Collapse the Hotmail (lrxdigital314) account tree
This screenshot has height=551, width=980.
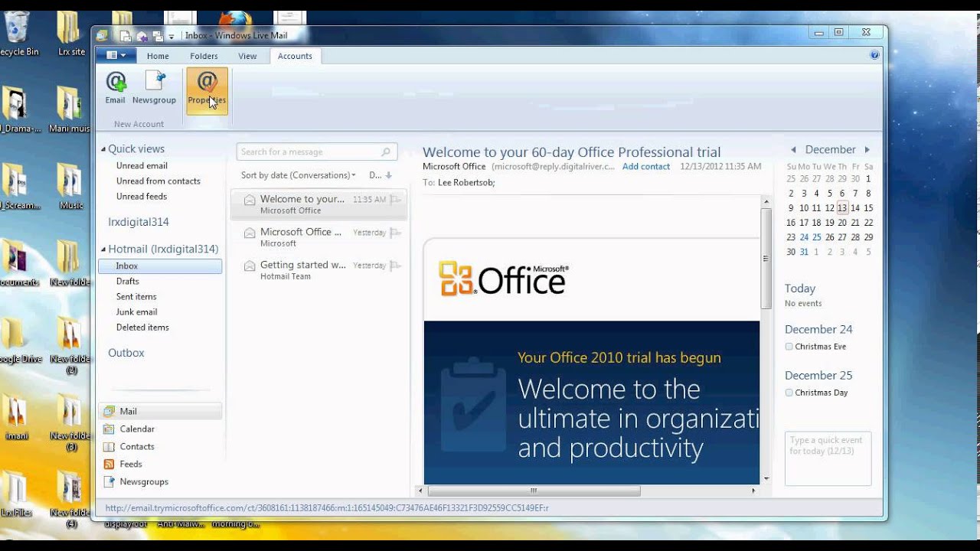[103, 249]
